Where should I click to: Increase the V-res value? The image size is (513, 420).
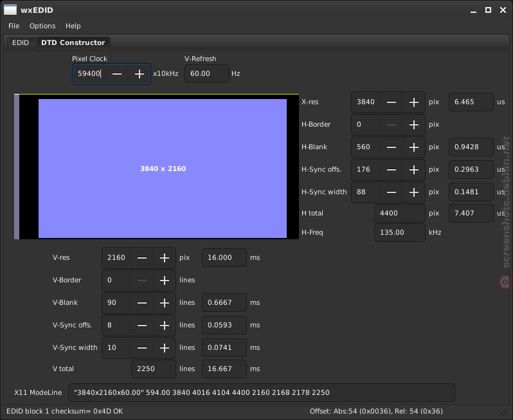click(165, 258)
